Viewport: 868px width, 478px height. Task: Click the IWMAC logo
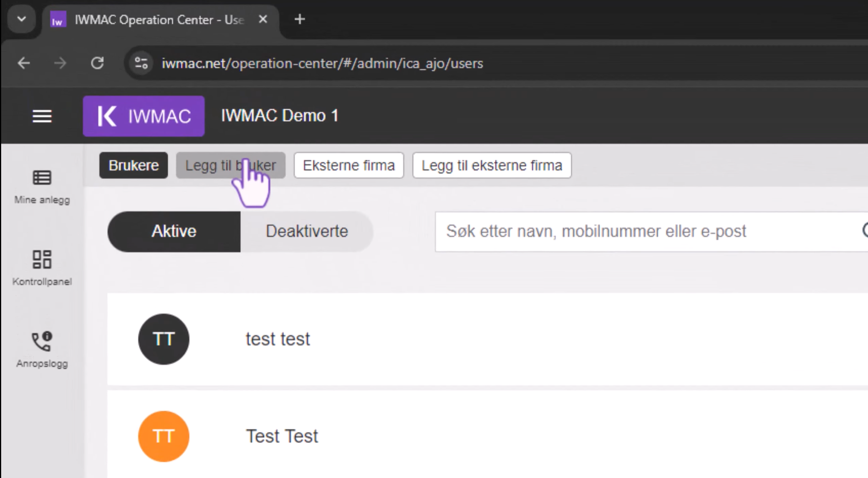(x=144, y=116)
